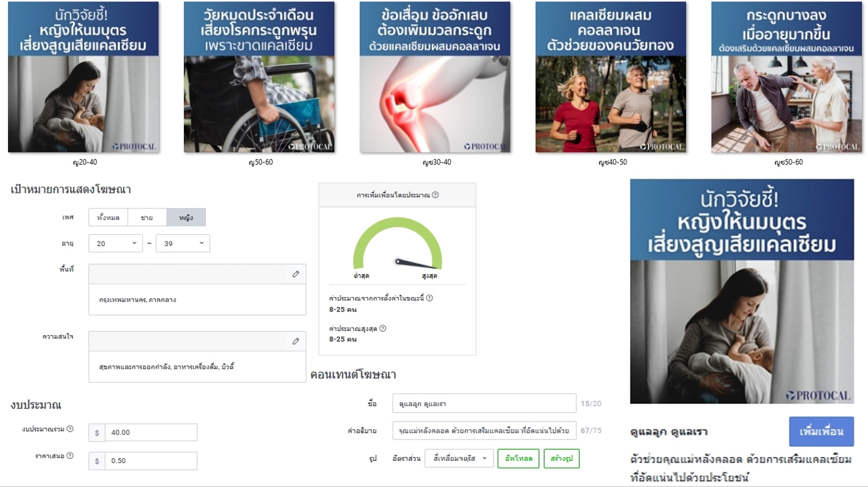Open maximum age dropdown showing 39

point(183,243)
